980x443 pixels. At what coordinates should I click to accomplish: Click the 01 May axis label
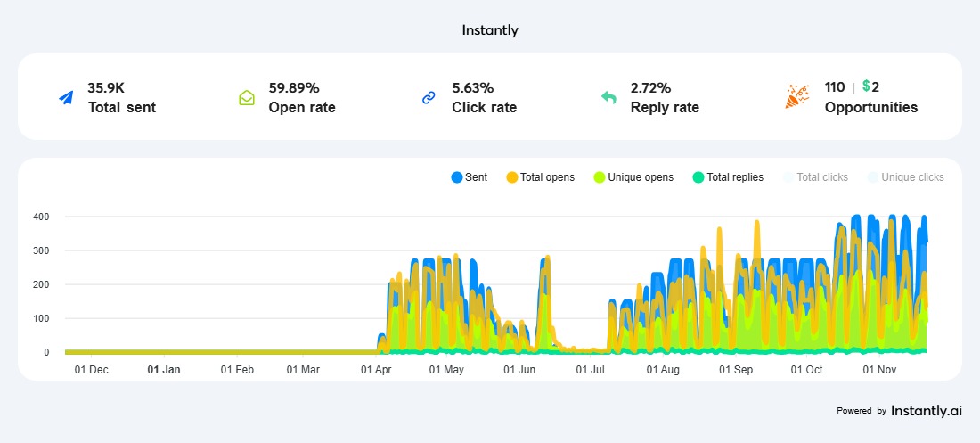[447, 370]
